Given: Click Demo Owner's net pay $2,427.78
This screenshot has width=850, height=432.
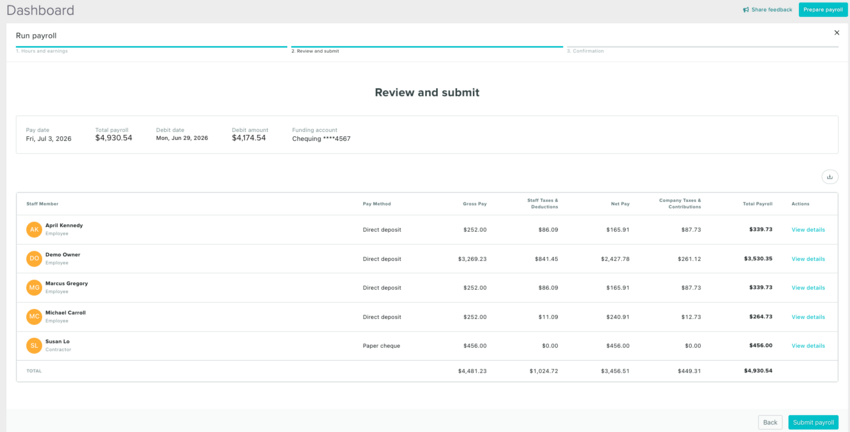Looking at the screenshot, I should coord(615,259).
